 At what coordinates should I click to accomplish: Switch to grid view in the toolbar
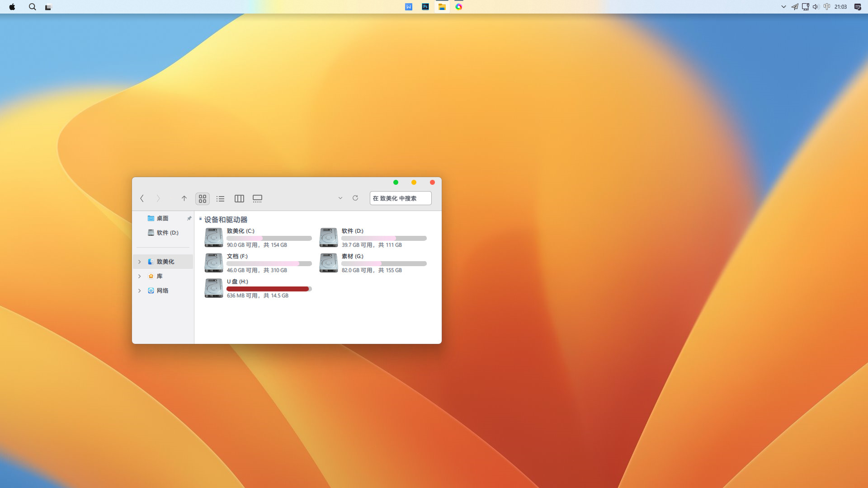202,198
